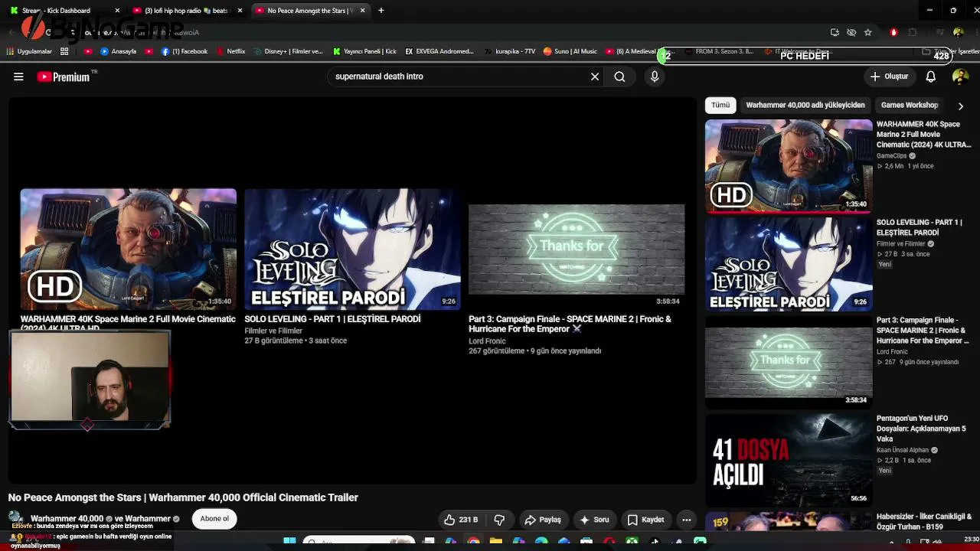Open the Suno AI Music bookmark
Image resolution: width=980 pixels, height=551 pixels.
(x=570, y=51)
